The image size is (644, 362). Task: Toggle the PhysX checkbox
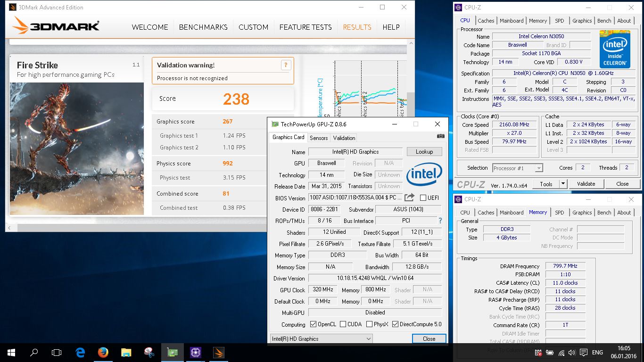coord(369,324)
